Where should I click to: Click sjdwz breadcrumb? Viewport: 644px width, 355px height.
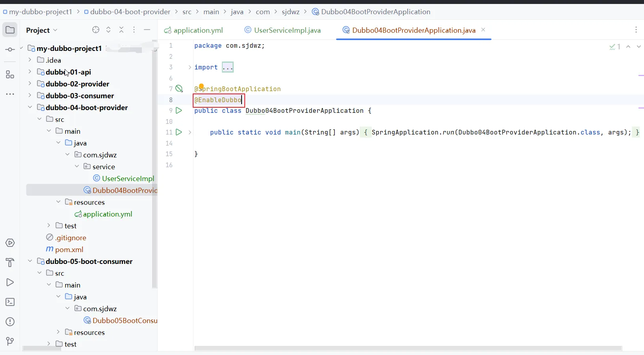(291, 12)
